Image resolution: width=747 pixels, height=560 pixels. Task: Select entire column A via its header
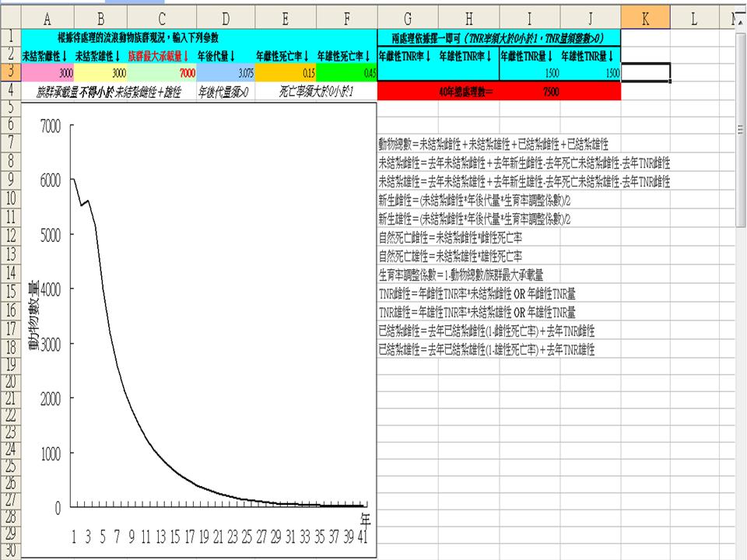tap(48, 19)
